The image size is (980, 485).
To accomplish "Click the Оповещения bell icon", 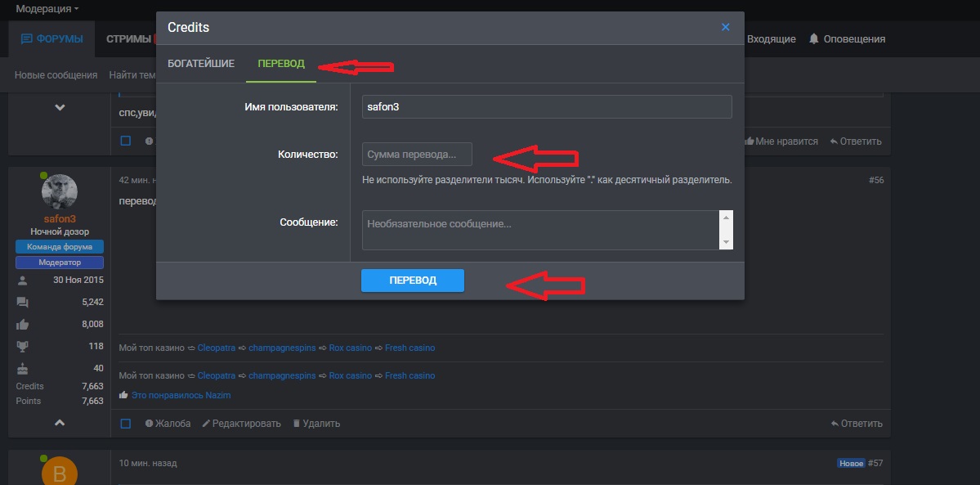I will point(813,39).
